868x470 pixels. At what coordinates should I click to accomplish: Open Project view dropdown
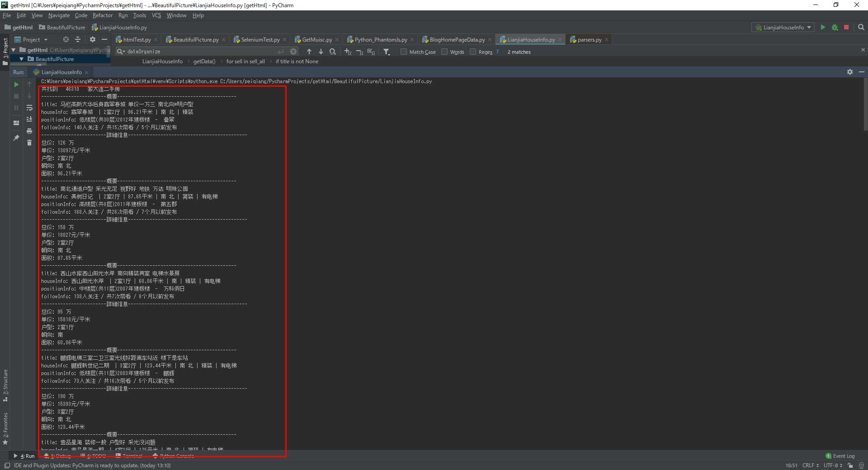[x=31, y=40]
